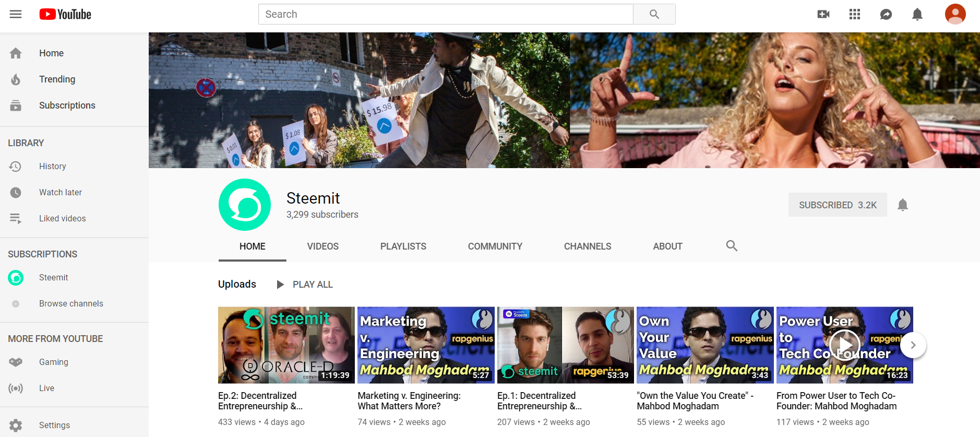
Task: Open the CHANNELS tab
Action: 588,246
